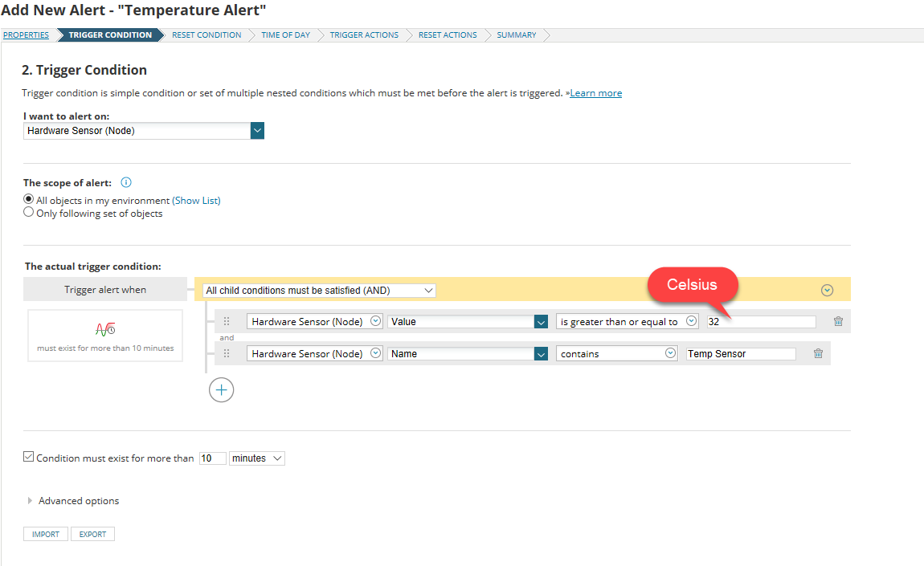Open the Learn more link
The image size is (924, 566).
[x=595, y=93]
